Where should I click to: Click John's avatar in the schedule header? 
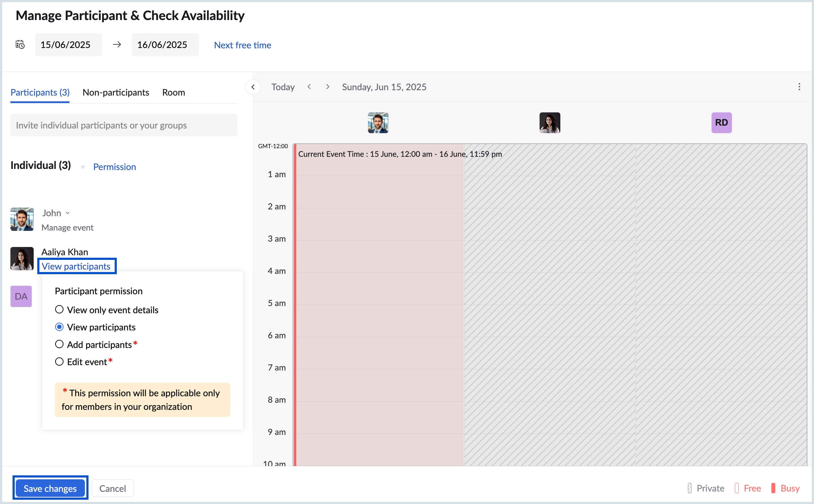point(378,123)
